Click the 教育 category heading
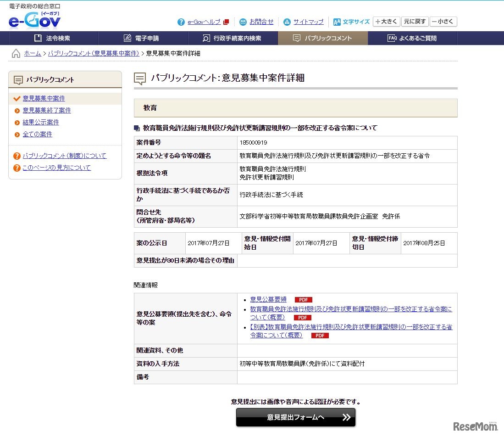 tap(150, 108)
